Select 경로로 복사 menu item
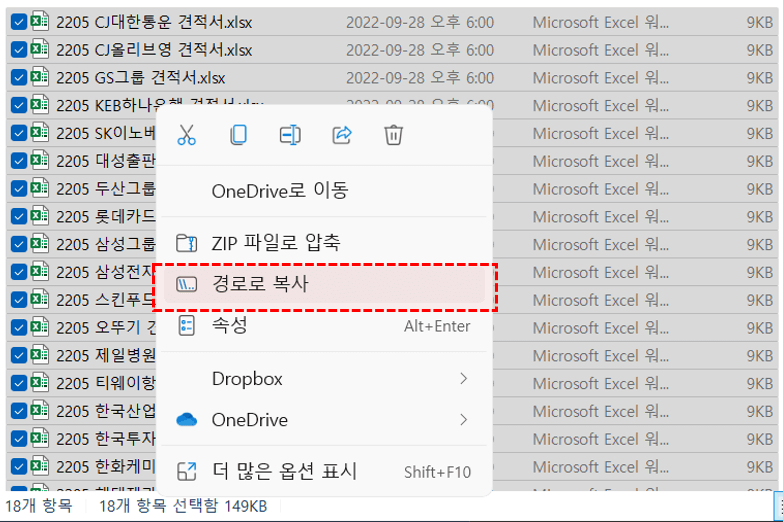 [x=324, y=285]
